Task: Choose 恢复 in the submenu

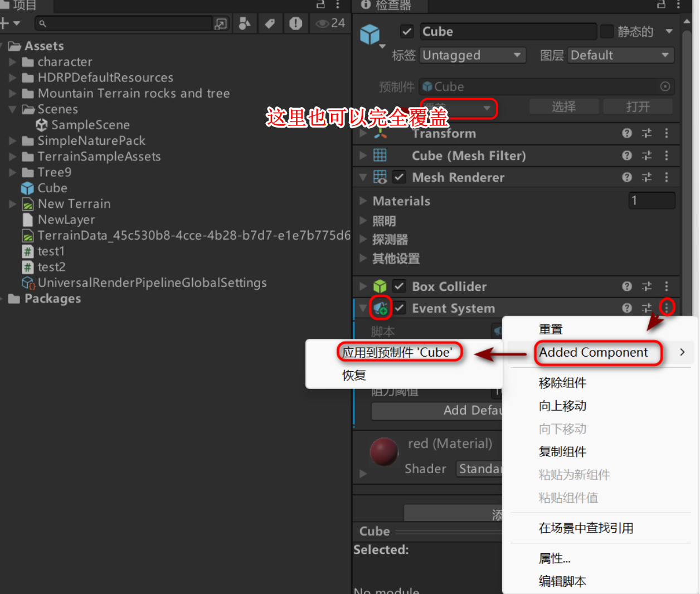Action: pyautogui.click(x=405, y=376)
